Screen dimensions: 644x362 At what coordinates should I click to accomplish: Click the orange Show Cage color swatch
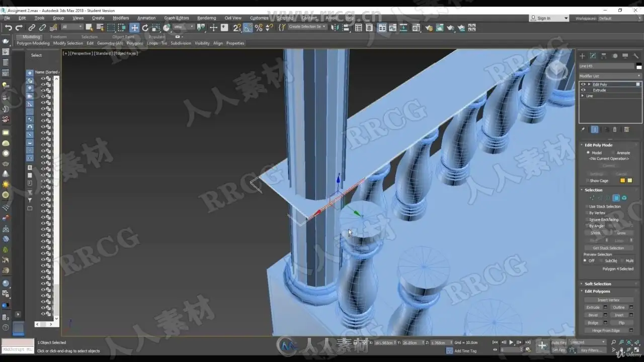coord(622,180)
